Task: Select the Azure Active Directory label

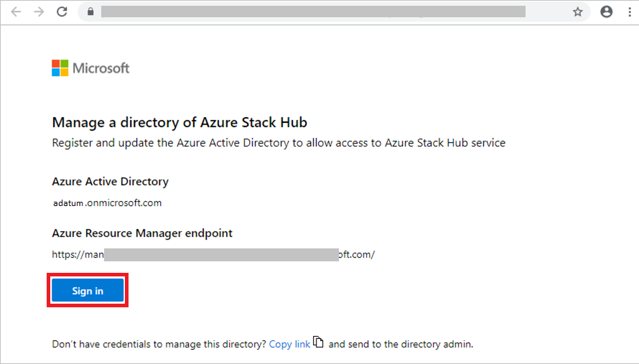Action: (x=110, y=182)
